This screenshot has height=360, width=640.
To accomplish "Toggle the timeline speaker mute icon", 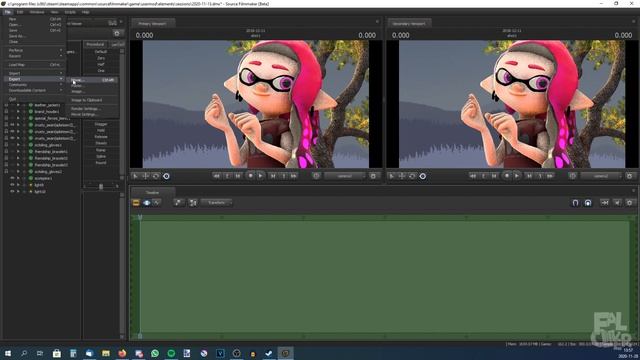I will [x=618, y=202].
